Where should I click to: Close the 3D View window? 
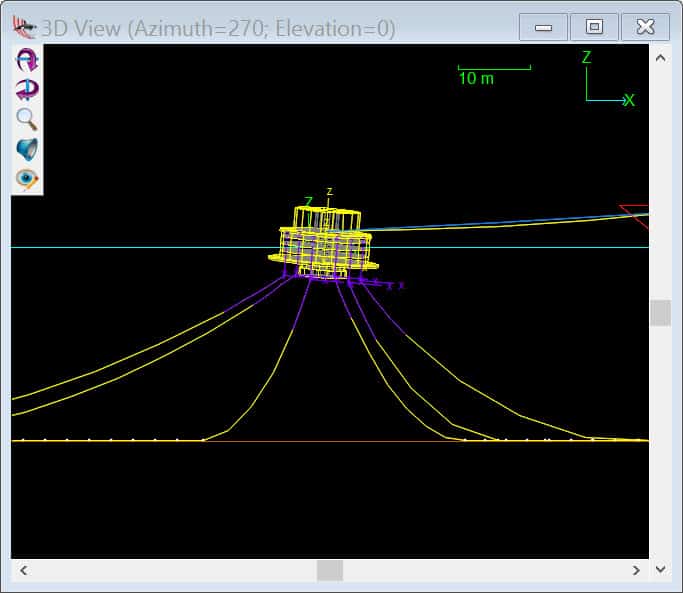[x=645, y=27]
